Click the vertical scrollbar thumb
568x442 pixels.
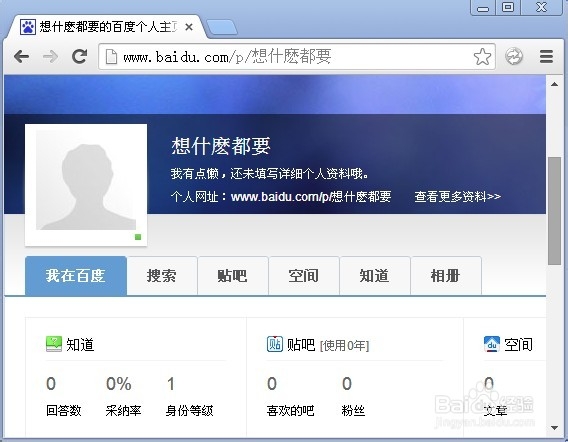pyautogui.click(x=554, y=211)
